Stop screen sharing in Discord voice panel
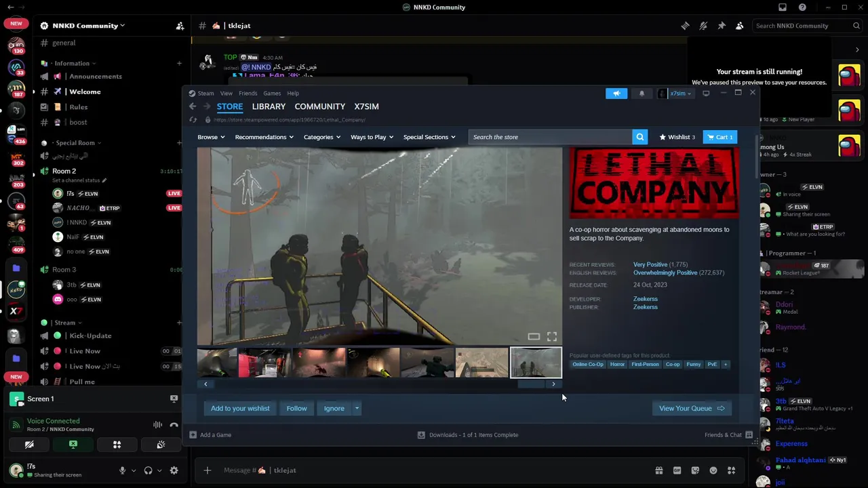This screenshot has height=488, width=868. tap(73, 445)
